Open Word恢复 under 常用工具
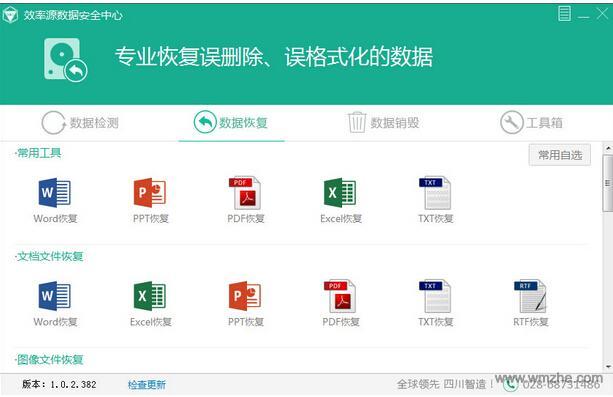Image resolution: width=613 pixels, height=397 pixels. [55, 200]
